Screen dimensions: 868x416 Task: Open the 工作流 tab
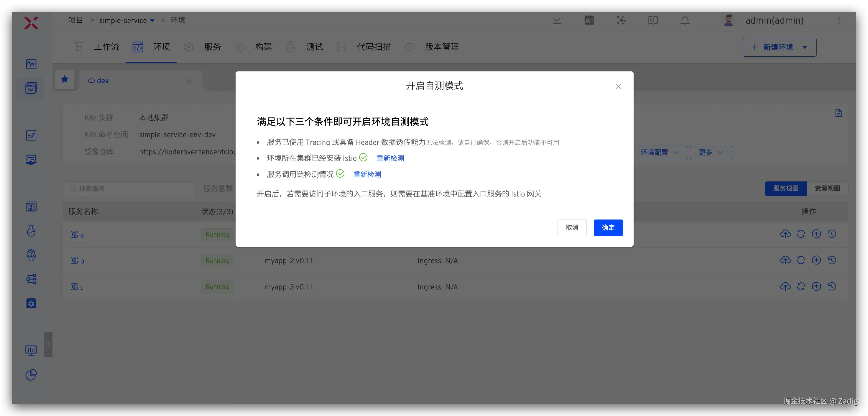tap(97, 47)
